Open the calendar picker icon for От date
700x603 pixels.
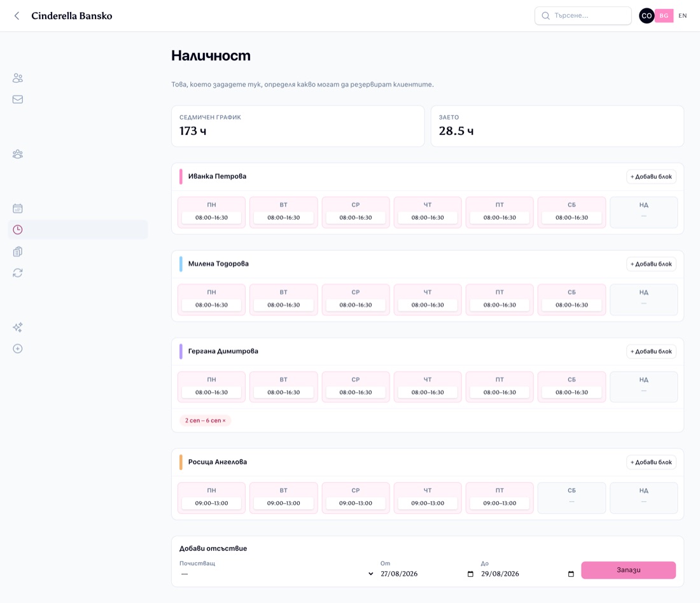pyautogui.click(x=470, y=574)
